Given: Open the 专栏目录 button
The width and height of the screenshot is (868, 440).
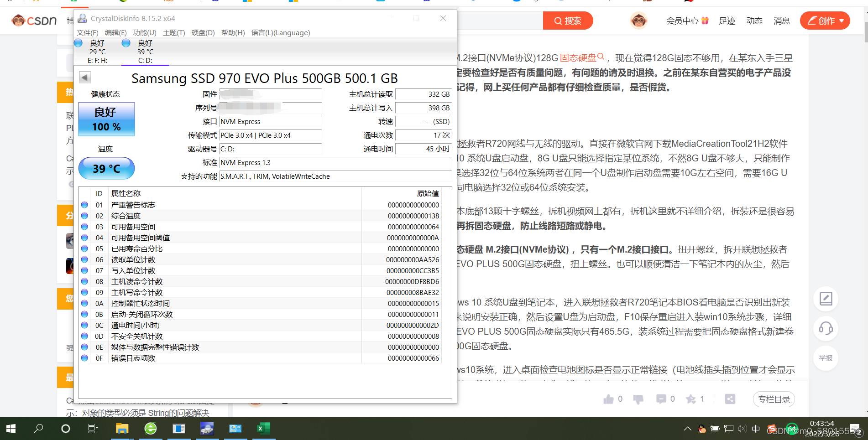Looking at the screenshot, I should coord(774,399).
